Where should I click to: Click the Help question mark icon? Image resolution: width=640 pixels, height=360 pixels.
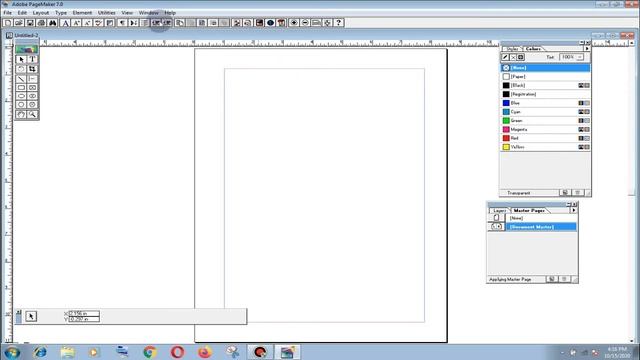pyautogui.click(x=338, y=23)
